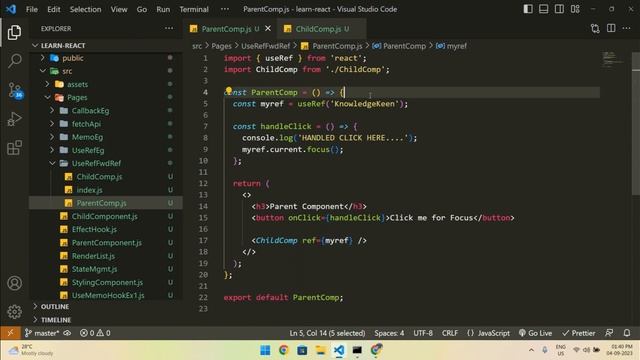The width and height of the screenshot is (640, 360).
Task: Open the Selection menu
Action: click(85, 9)
